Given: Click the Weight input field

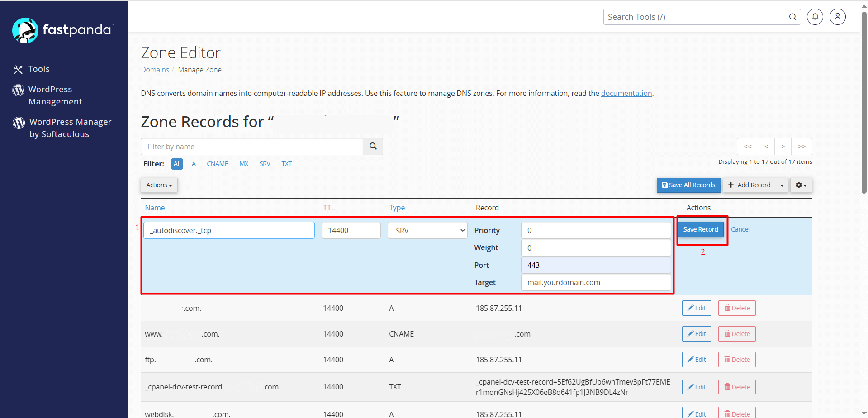Looking at the screenshot, I should click(x=596, y=248).
